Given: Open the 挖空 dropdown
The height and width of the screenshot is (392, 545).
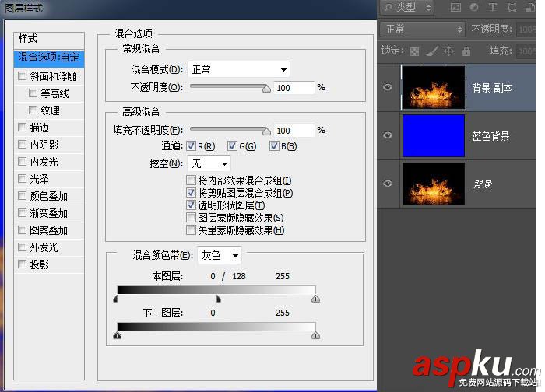Looking at the screenshot, I should (x=209, y=163).
